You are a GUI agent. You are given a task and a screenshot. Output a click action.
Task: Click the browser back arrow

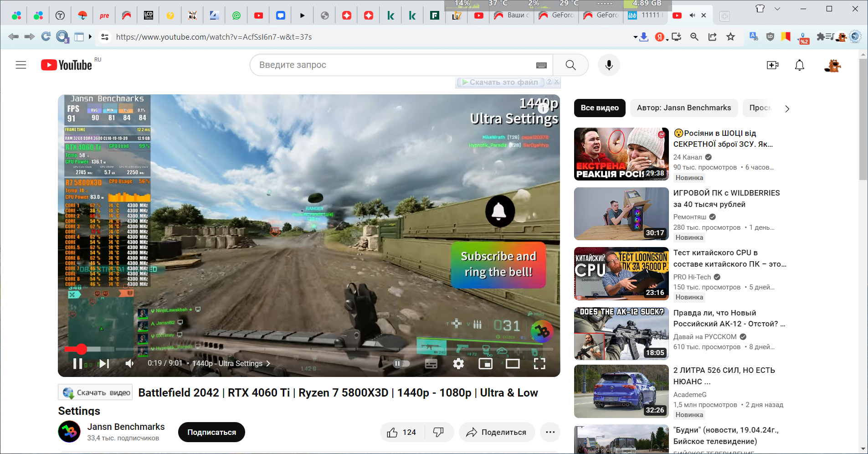[13, 36]
